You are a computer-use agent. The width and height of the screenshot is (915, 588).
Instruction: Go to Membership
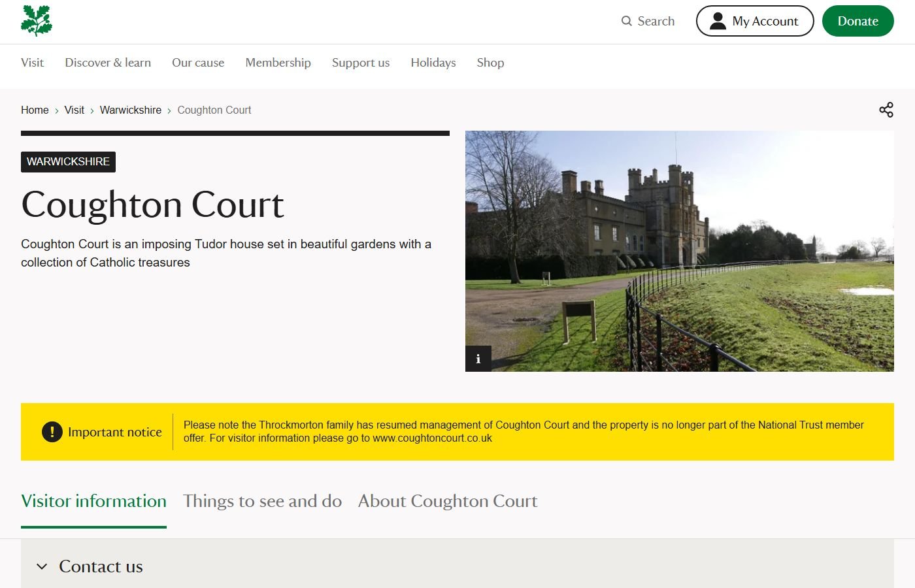tap(278, 63)
